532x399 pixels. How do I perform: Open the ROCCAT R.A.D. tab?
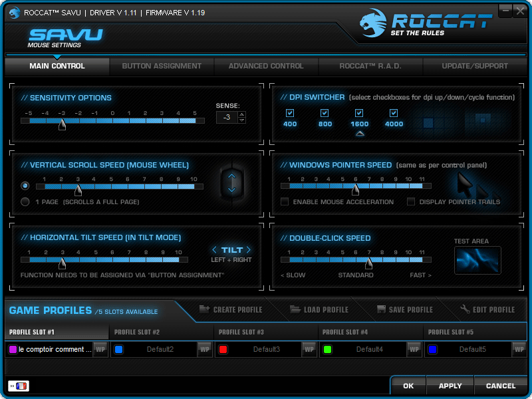click(x=370, y=66)
